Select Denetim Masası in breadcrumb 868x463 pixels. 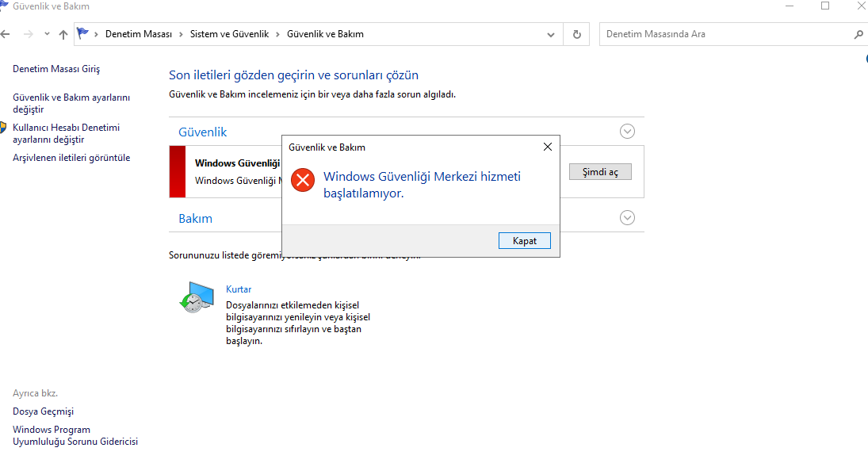[x=139, y=34]
